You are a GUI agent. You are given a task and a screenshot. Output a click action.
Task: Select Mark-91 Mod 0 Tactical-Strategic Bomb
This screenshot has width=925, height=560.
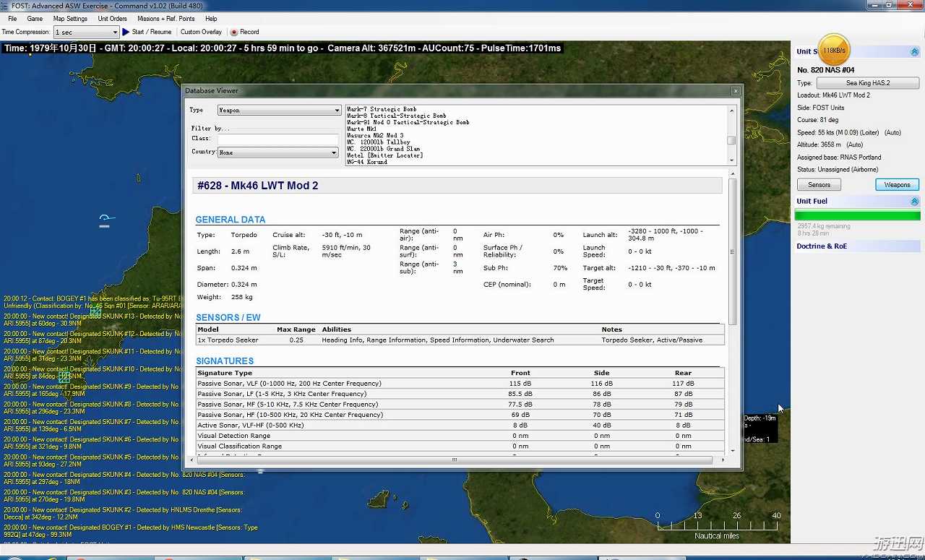[x=408, y=122]
